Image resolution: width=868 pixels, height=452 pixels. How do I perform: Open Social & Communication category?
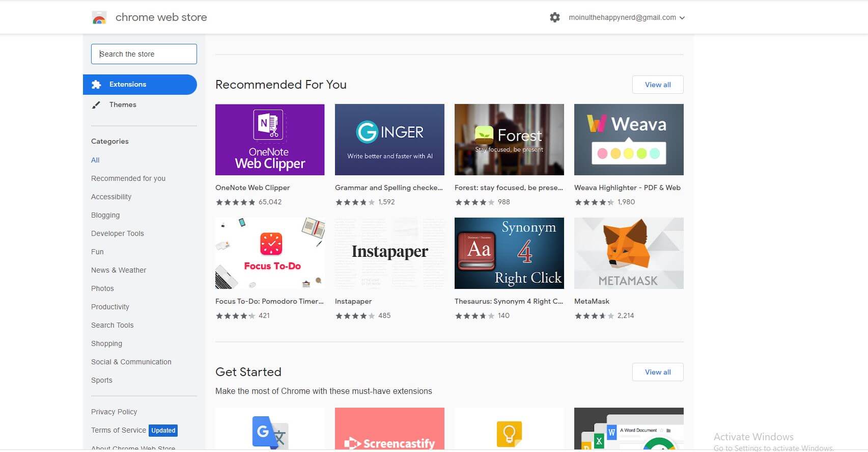coord(131,362)
